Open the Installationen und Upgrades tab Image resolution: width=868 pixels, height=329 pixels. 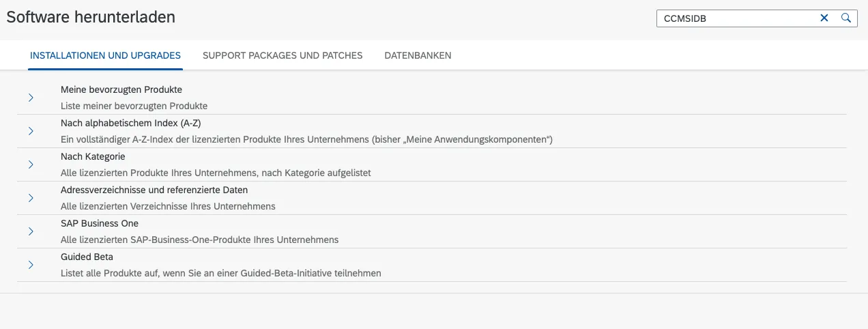tap(105, 55)
